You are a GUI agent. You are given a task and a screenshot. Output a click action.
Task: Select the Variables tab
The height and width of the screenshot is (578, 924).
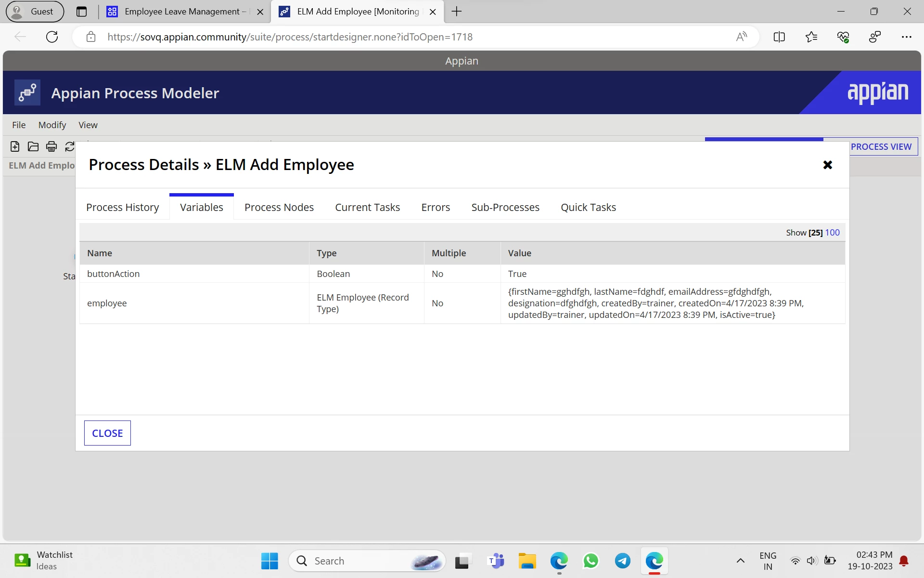tap(202, 207)
